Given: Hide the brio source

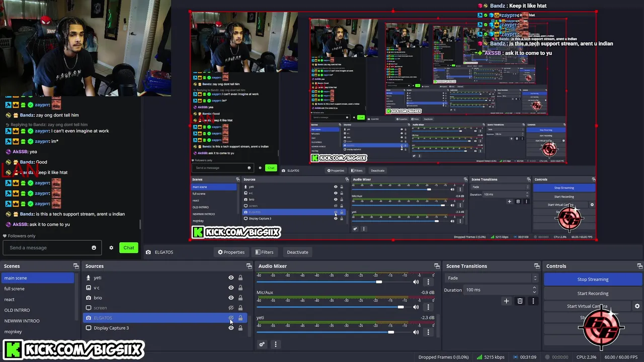Looking at the screenshot, I should coord(231,298).
